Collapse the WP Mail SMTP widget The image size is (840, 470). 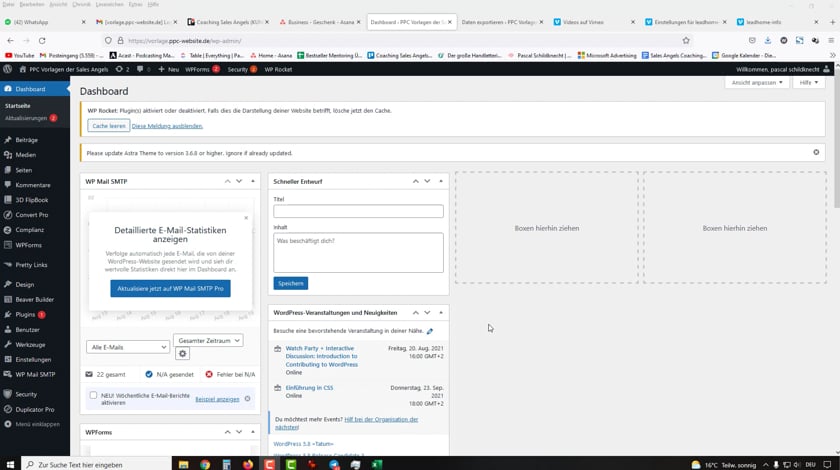[x=253, y=181]
